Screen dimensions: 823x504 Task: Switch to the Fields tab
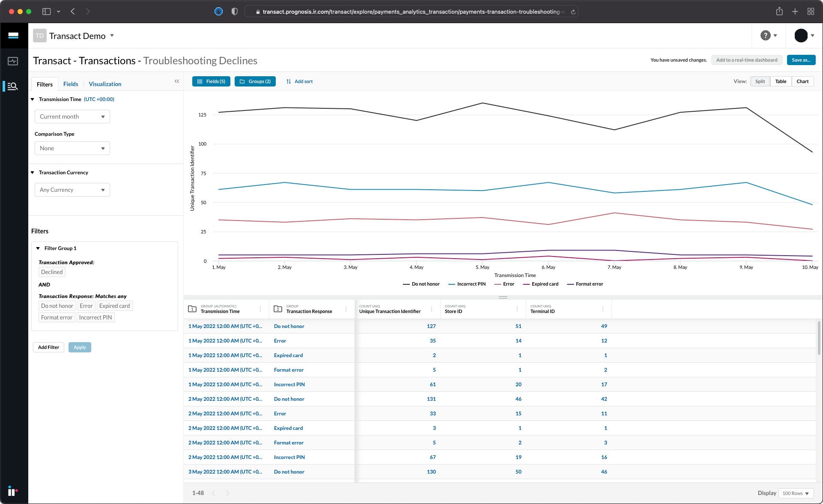coord(71,84)
